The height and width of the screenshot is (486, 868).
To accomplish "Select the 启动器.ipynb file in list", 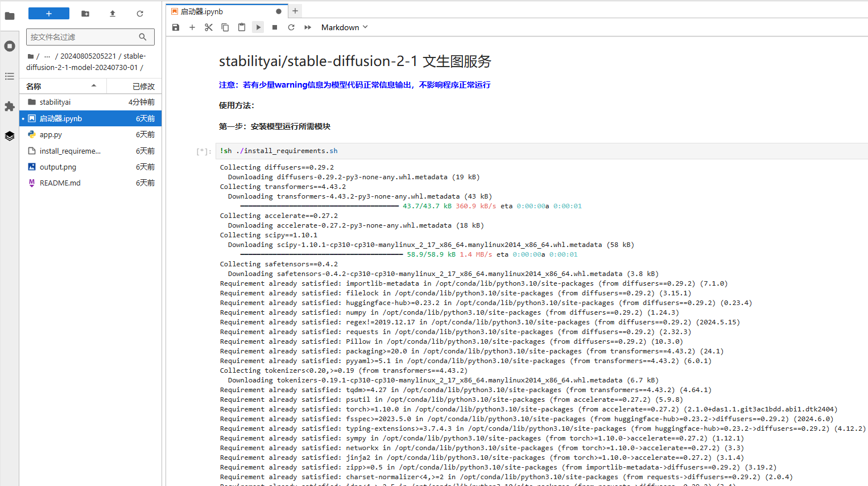I will pyautogui.click(x=91, y=118).
